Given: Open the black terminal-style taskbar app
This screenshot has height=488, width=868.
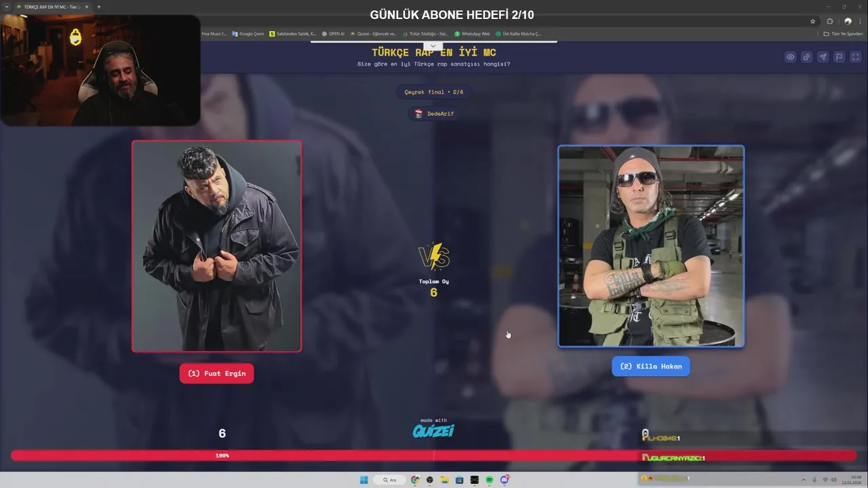Looking at the screenshot, I should [x=475, y=480].
